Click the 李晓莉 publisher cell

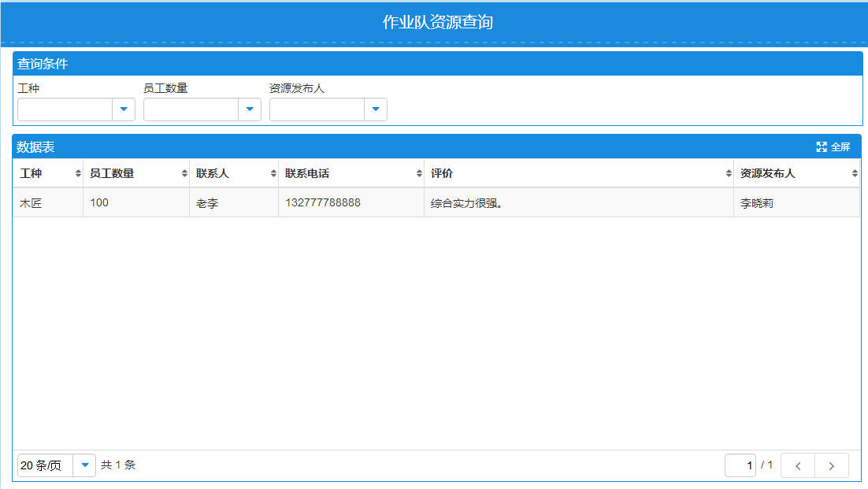click(x=757, y=203)
